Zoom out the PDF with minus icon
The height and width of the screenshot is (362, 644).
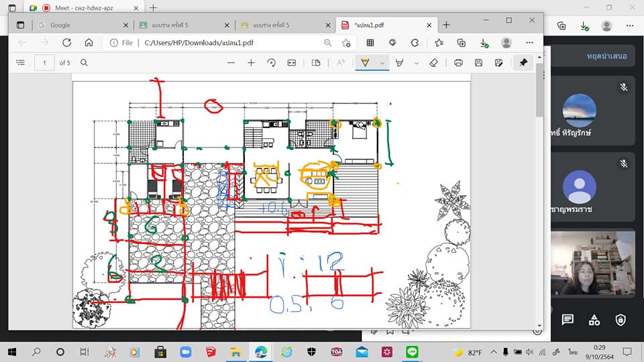pos(231,62)
